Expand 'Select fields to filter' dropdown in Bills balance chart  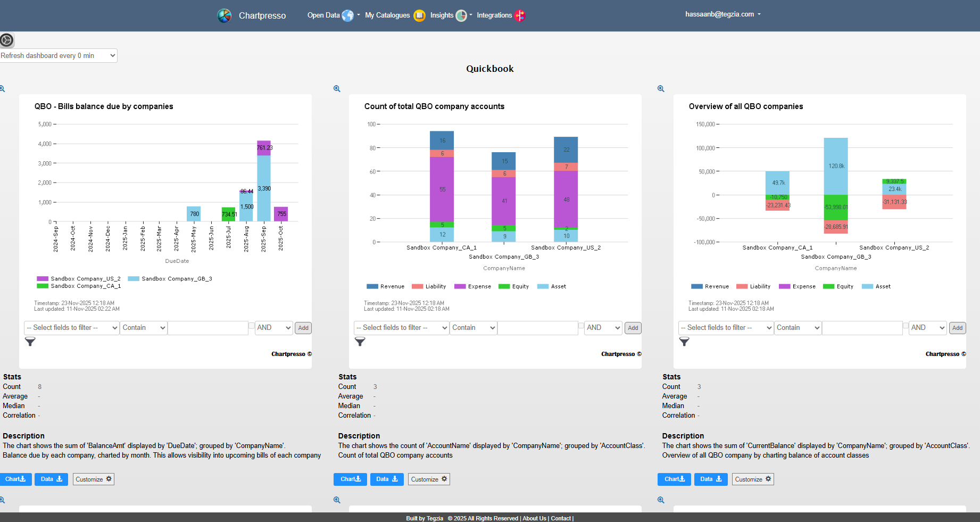pyautogui.click(x=72, y=328)
